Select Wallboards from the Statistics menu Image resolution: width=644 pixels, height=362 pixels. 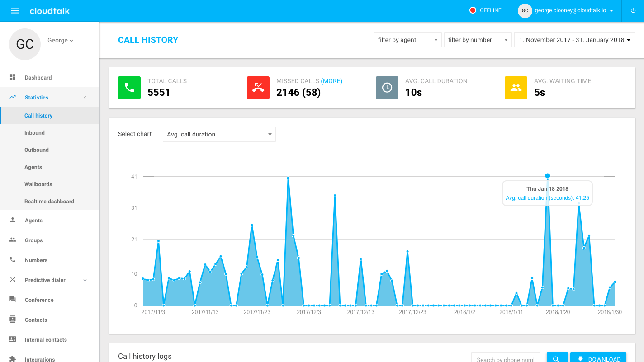[37, 184]
